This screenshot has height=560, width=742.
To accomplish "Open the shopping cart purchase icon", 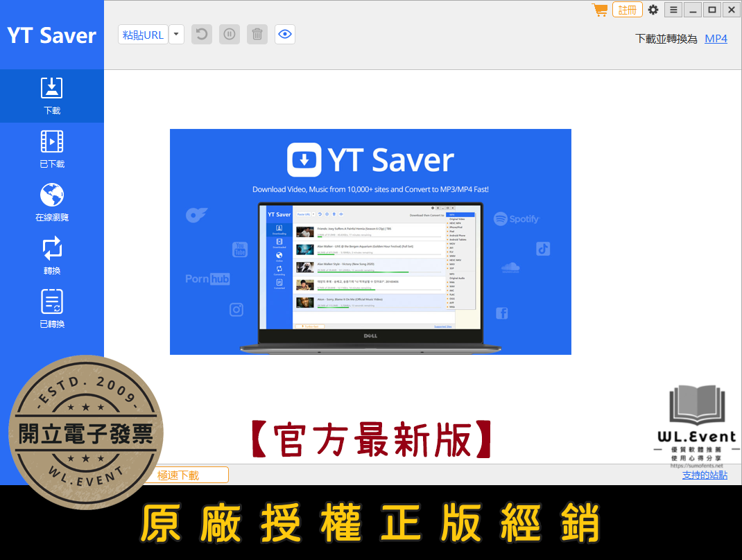I will coord(600,10).
